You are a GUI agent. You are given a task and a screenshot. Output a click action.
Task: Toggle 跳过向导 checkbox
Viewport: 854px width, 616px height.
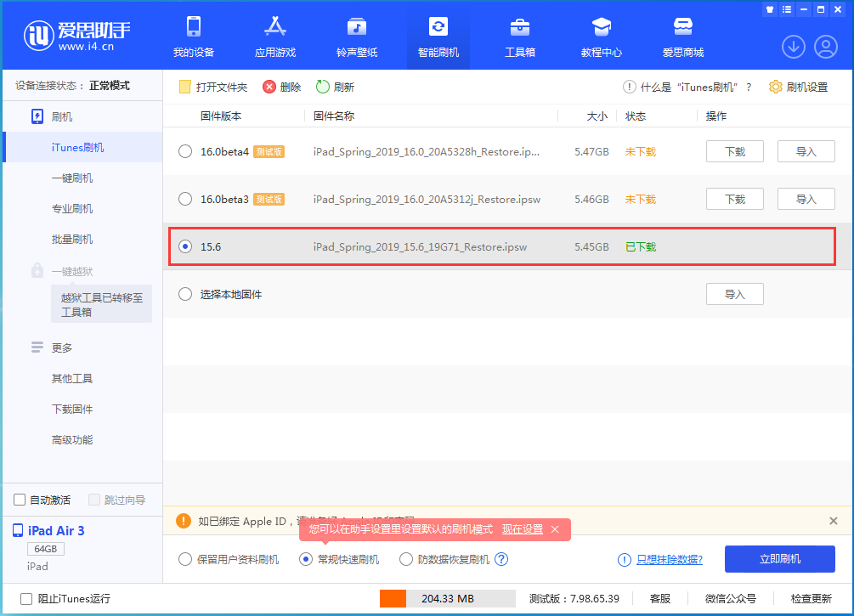(94, 500)
